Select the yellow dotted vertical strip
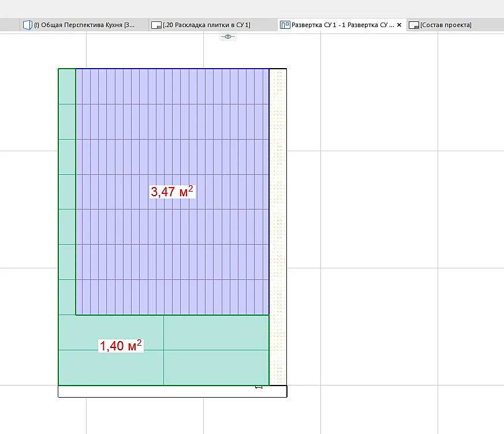Viewport: 504px width, 434px height. [x=278, y=227]
